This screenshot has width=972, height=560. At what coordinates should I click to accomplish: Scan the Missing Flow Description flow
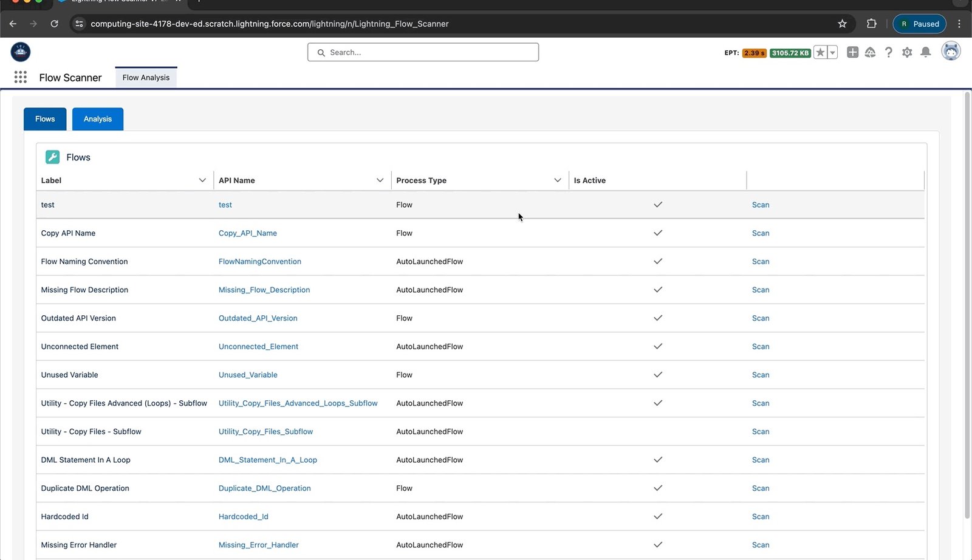tap(761, 290)
